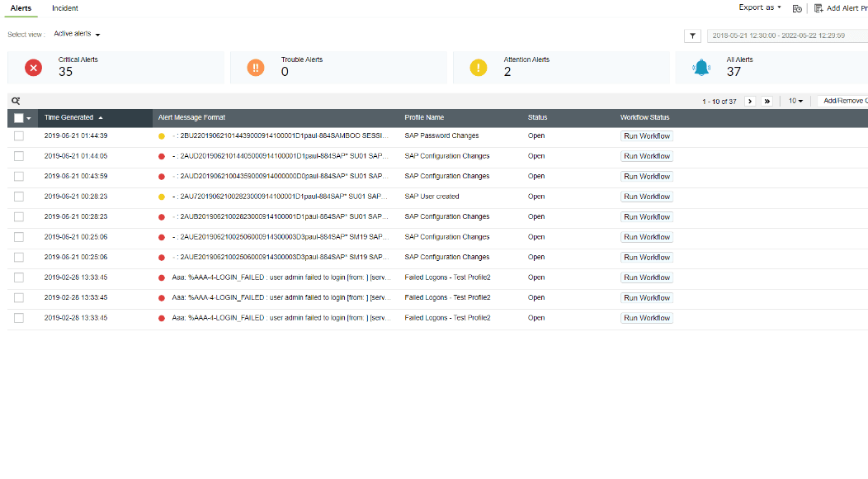Sort by Alert Message Format column
This screenshot has height=479, width=868.
click(191, 117)
